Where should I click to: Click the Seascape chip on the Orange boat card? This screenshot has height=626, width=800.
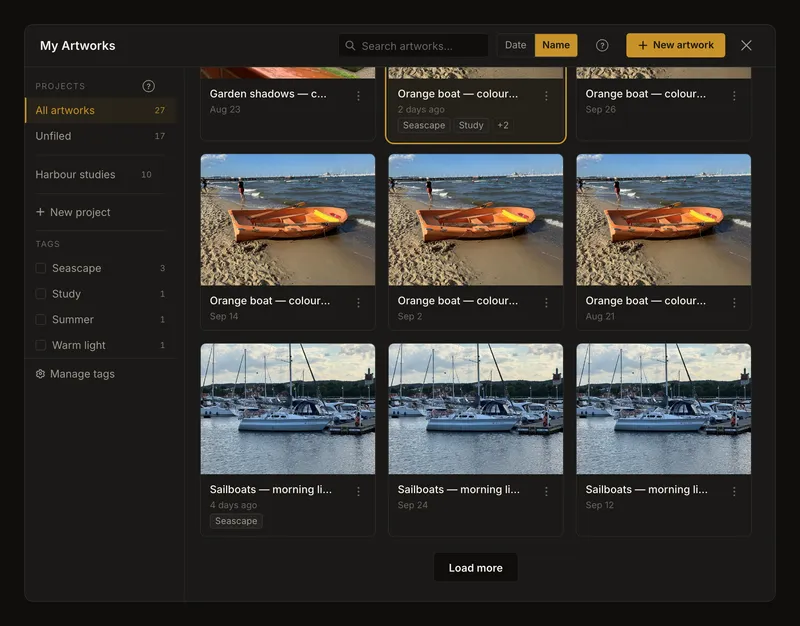click(424, 126)
